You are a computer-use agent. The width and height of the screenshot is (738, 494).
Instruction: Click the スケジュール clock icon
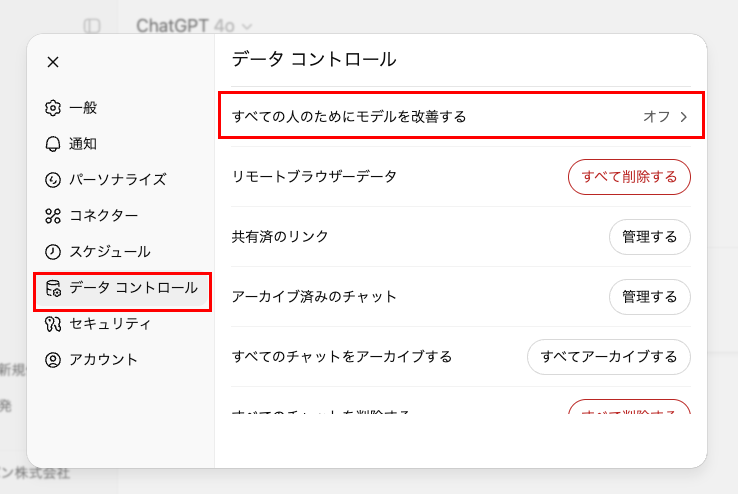[53, 252]
